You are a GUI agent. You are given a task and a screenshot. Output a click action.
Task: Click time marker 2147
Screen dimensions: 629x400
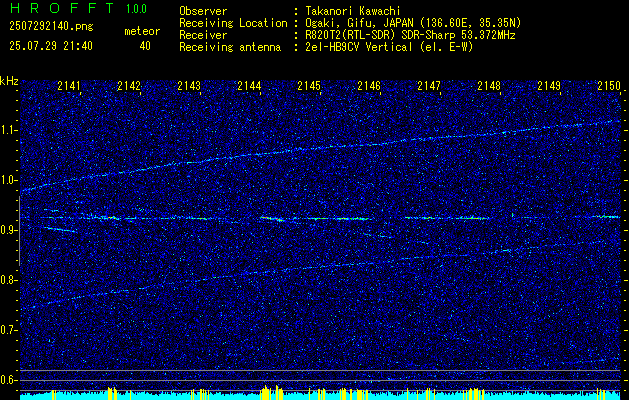(429, 86)
